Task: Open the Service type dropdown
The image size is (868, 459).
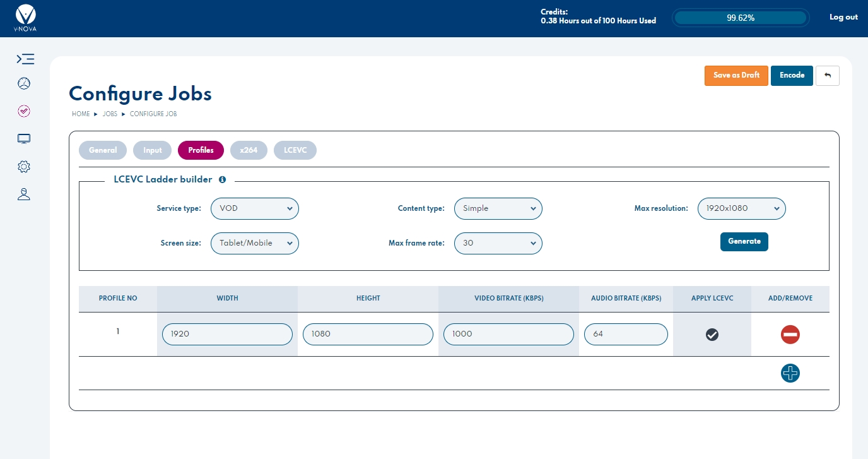Action: click(254, 208)
